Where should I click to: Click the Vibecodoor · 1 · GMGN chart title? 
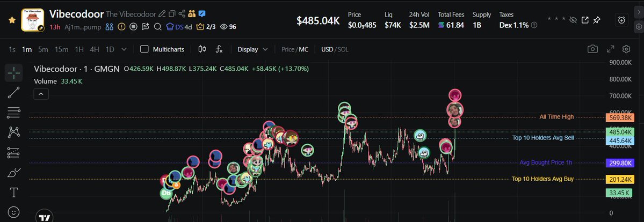(x=77, y=69)
